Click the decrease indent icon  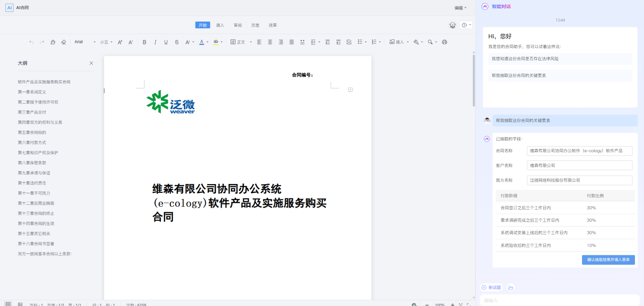point(328,42)
